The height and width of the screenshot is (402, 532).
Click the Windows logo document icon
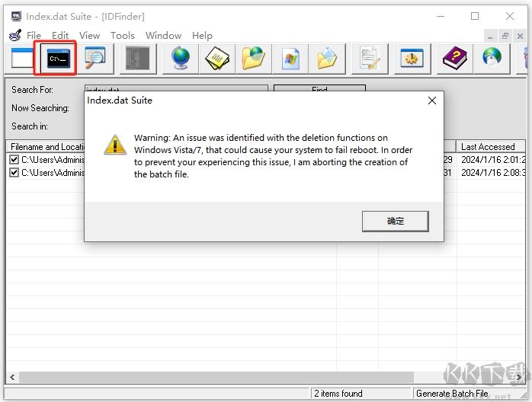(291, 59)
